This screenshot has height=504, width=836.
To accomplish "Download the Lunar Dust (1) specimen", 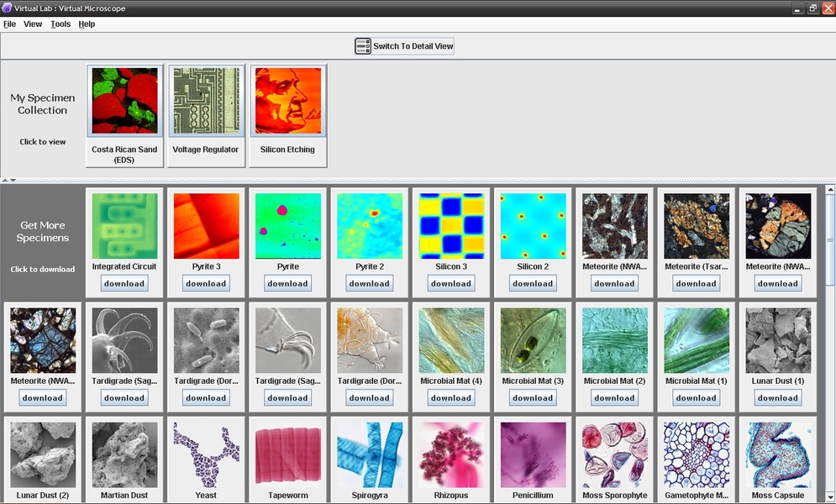I will click(778, 398).
